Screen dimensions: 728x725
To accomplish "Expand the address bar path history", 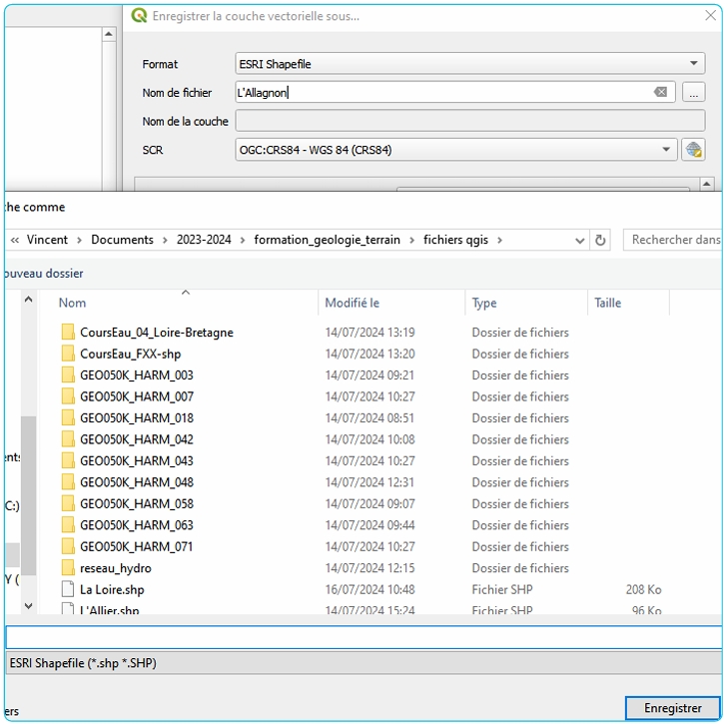I will (580, 241).
